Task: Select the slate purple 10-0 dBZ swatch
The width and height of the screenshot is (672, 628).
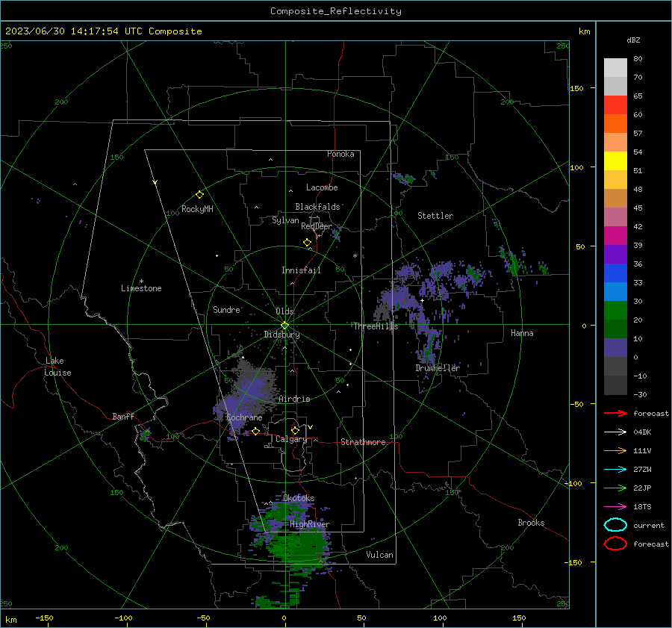Action: tap(615, 348)
